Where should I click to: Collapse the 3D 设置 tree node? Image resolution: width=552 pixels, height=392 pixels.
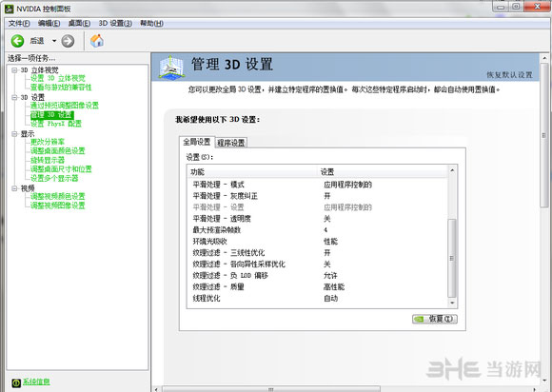14,97
